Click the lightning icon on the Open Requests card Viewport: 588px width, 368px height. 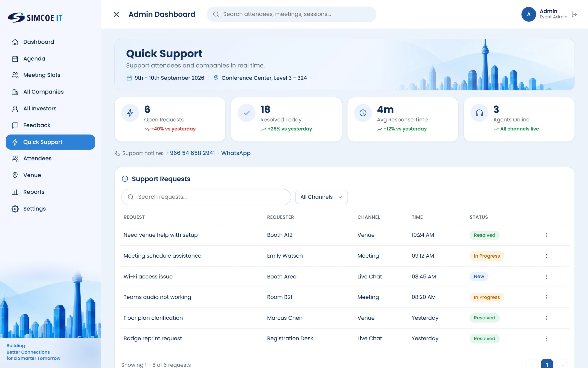[x=130, y=113]
